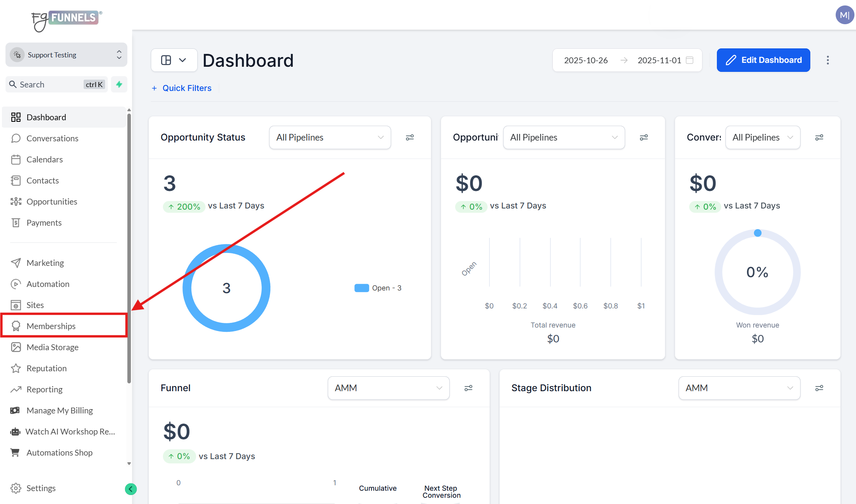The width and height of the screenshot is (856, 504).
Task: Open the Support Testing account switcher
Action: click(66, 55)
